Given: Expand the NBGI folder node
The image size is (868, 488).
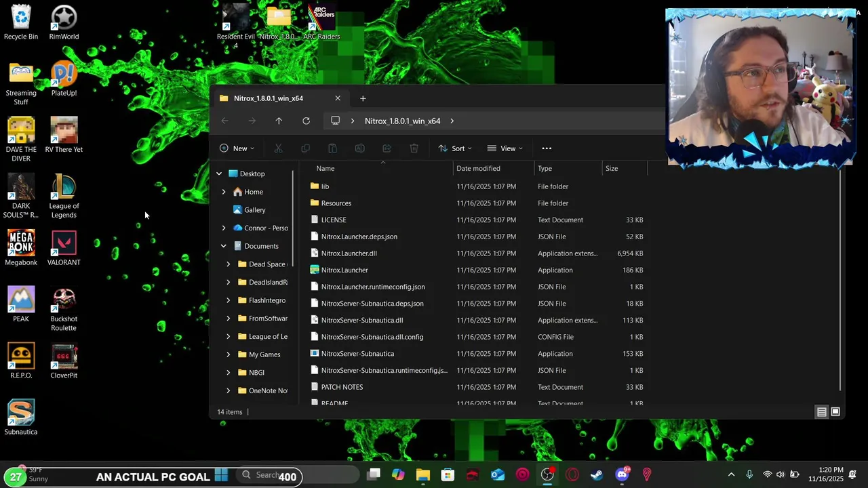Looking at the screenshot, I should (x=229, y=373).
